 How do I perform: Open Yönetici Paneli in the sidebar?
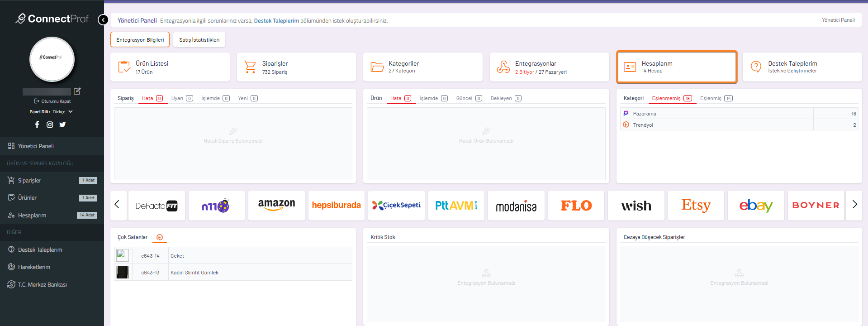(52, 146)
